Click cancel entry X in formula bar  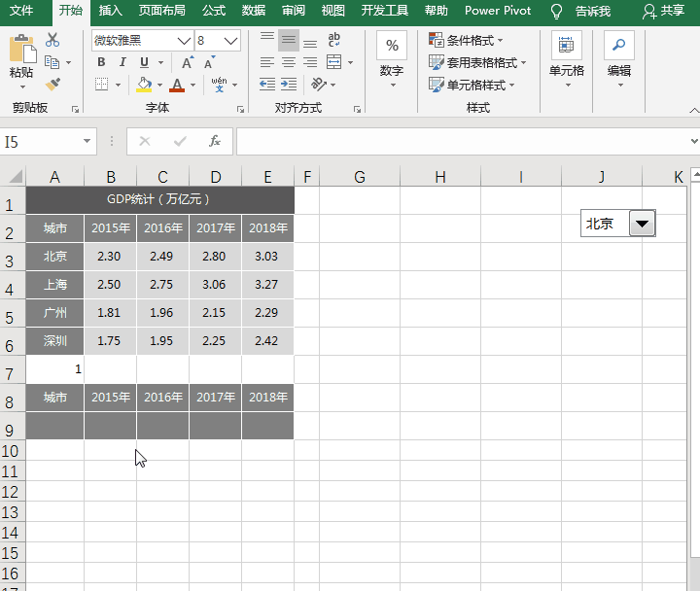[145, 141]
